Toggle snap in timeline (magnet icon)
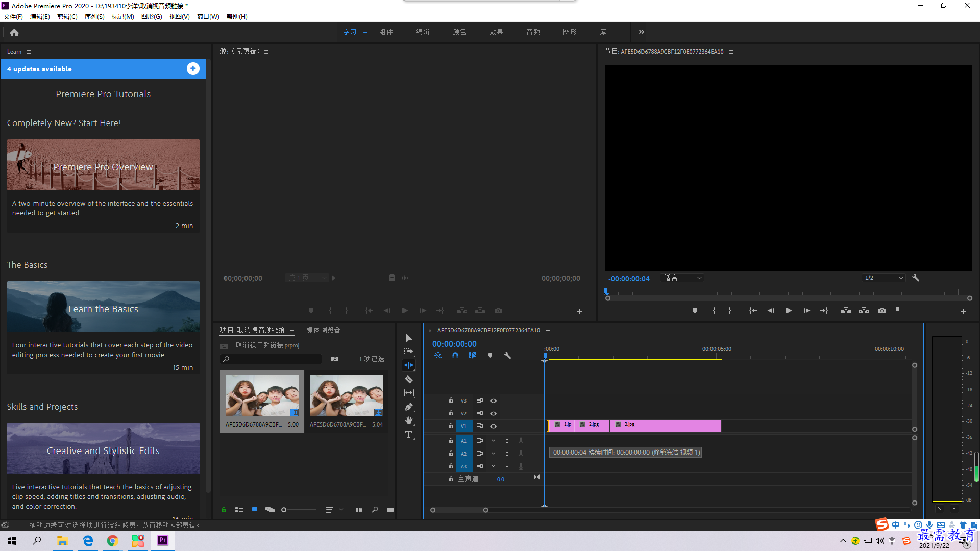Viewport: 980px width, 551px height. 455,356
